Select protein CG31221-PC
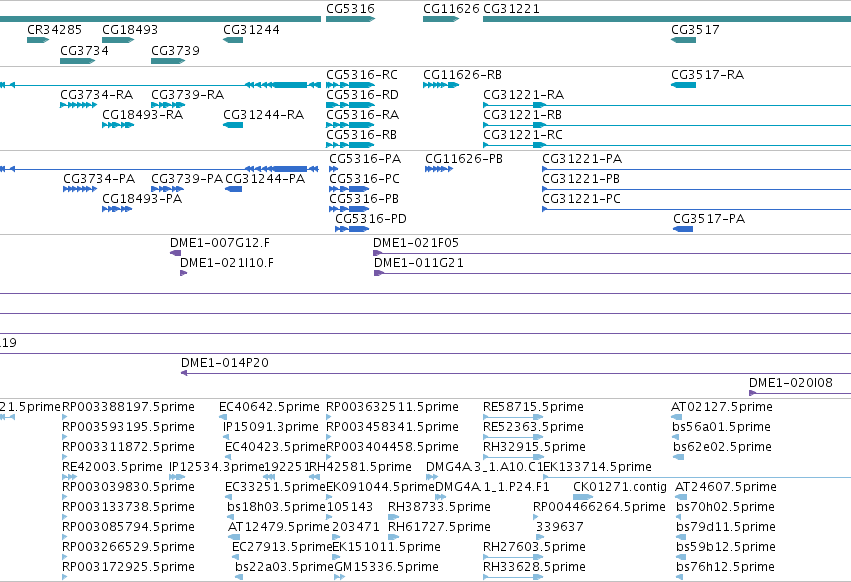Image resolution: width=851 pixels, height=582 pixels. coord(581,199)
